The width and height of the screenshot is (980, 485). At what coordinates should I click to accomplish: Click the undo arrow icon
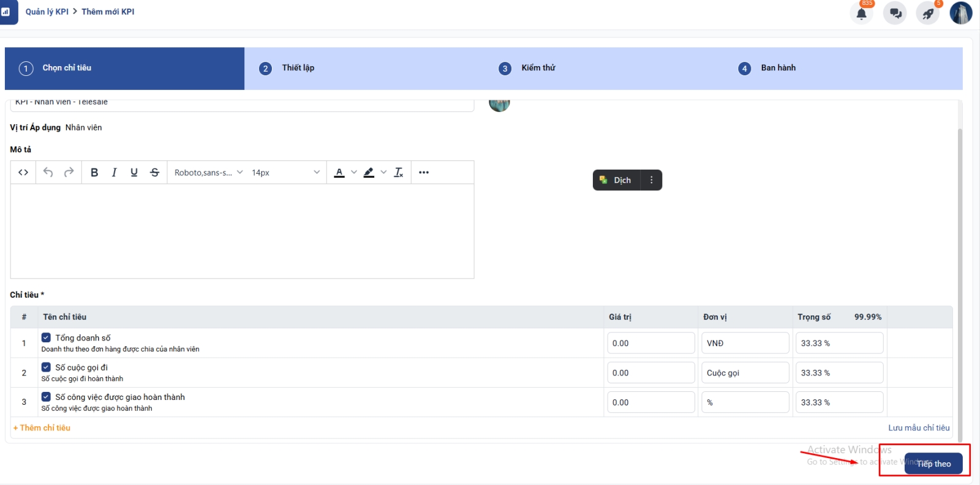click(48, 173)
